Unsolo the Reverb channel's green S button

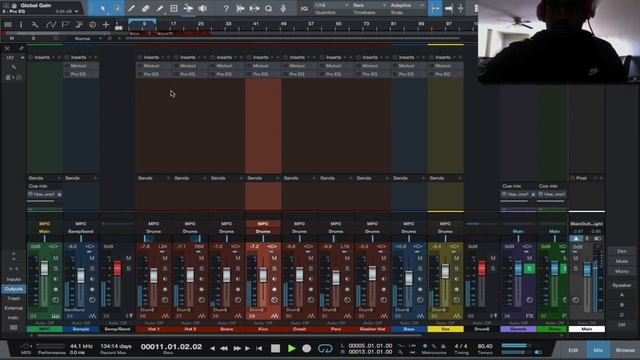(x=529, y=268)
